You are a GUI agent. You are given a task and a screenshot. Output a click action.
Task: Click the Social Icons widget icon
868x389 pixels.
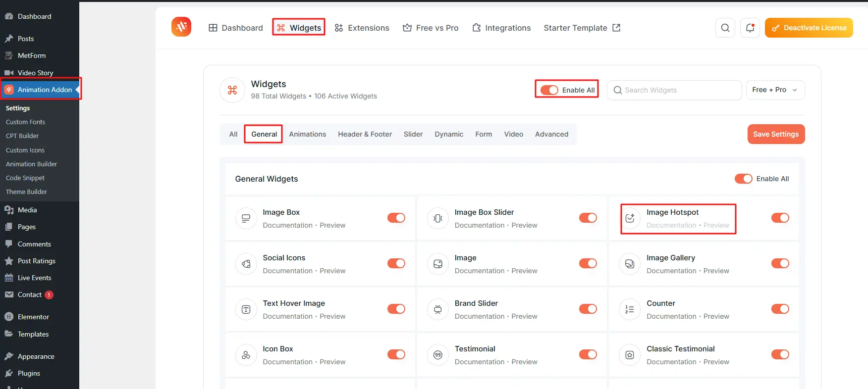click(x=246, y=264)
